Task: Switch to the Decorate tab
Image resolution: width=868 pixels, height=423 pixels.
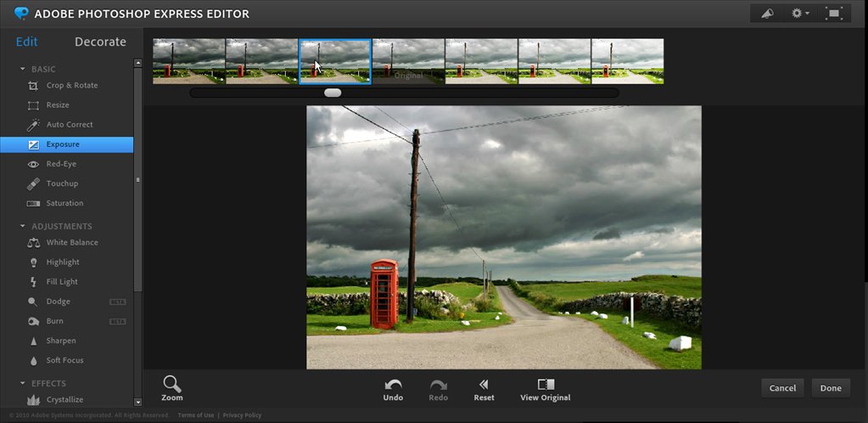Action: click(x=100, y=42)
